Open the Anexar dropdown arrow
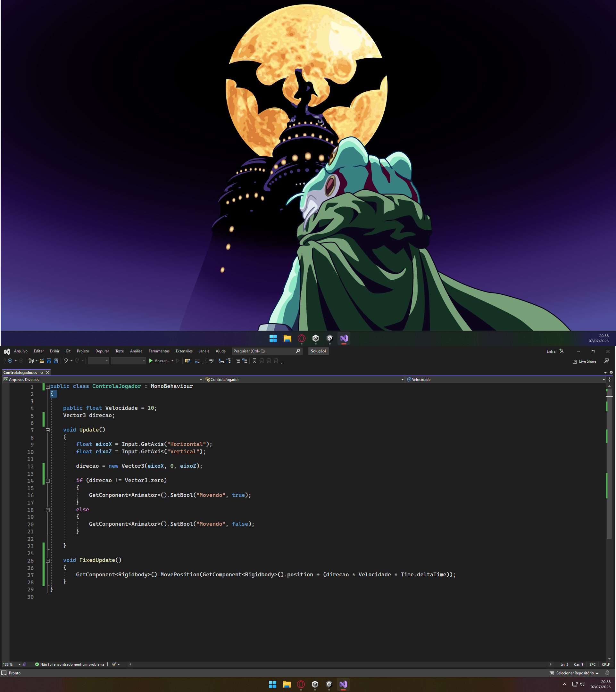 tap(172, 361)
